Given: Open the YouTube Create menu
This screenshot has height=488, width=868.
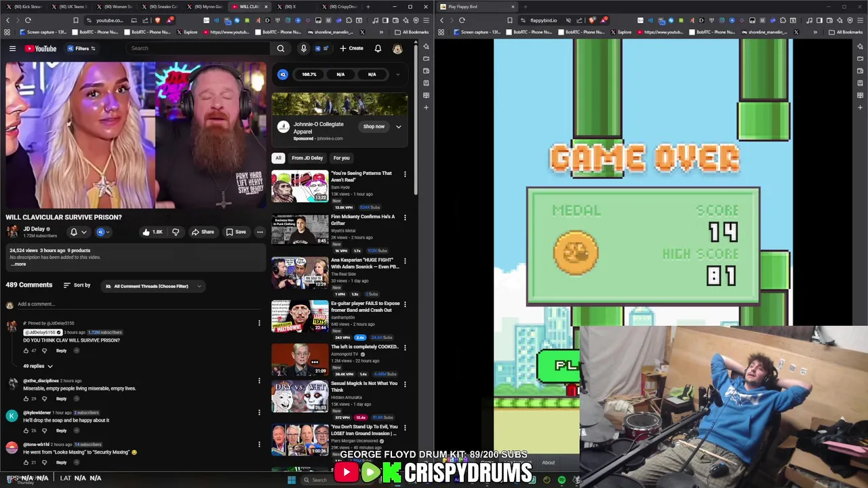Looking at the screenshot, I should [352, 48].
